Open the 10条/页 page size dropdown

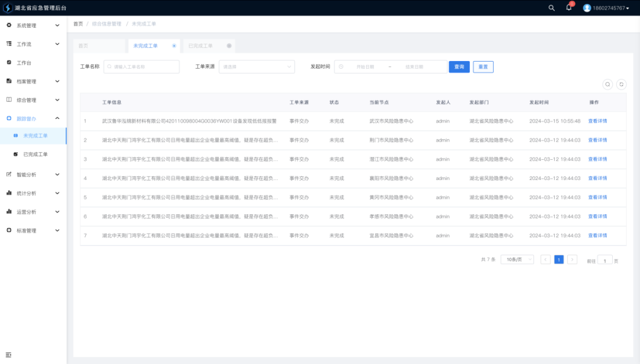517,260
